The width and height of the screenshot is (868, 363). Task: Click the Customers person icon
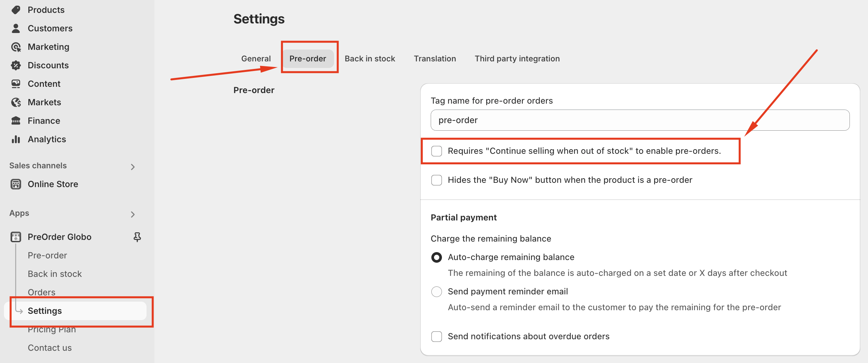[x=16, y=28]
